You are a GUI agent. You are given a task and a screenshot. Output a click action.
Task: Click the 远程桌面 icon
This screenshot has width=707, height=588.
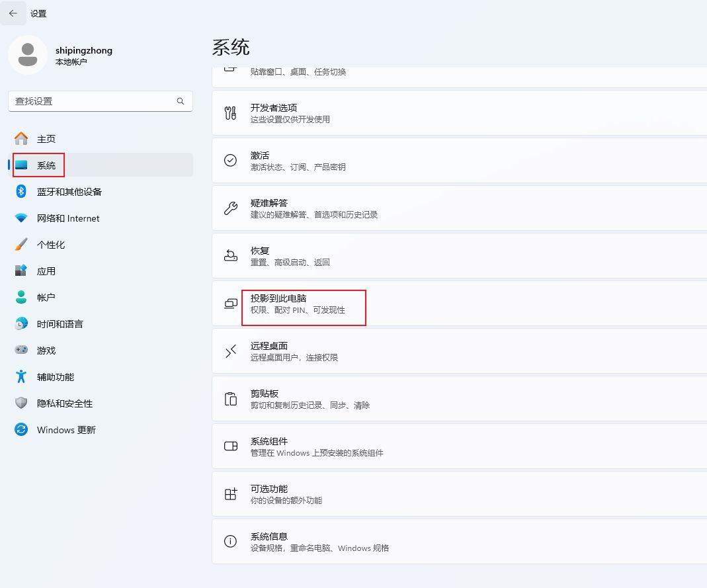[230, 351]
